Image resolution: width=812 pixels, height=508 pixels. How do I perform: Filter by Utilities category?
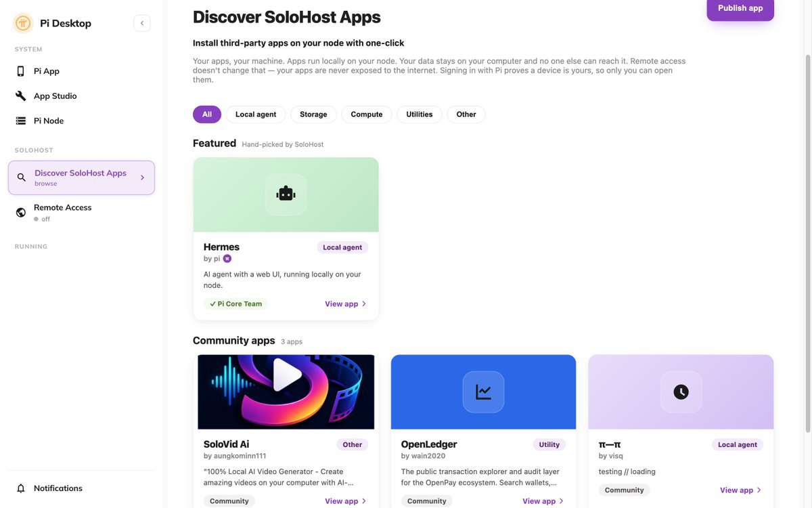420,114
